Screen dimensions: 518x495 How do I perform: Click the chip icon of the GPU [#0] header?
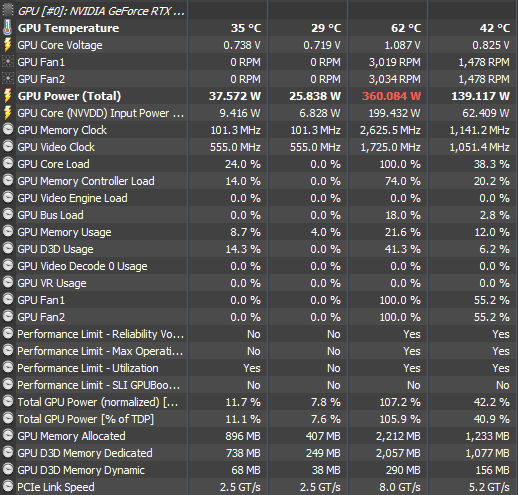(8, 10)
